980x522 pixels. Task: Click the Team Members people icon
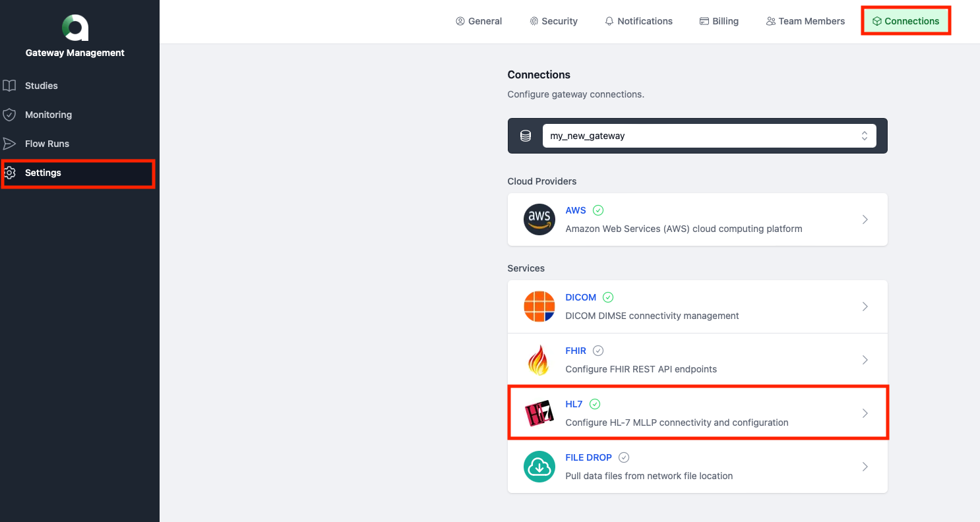point(770,21)
